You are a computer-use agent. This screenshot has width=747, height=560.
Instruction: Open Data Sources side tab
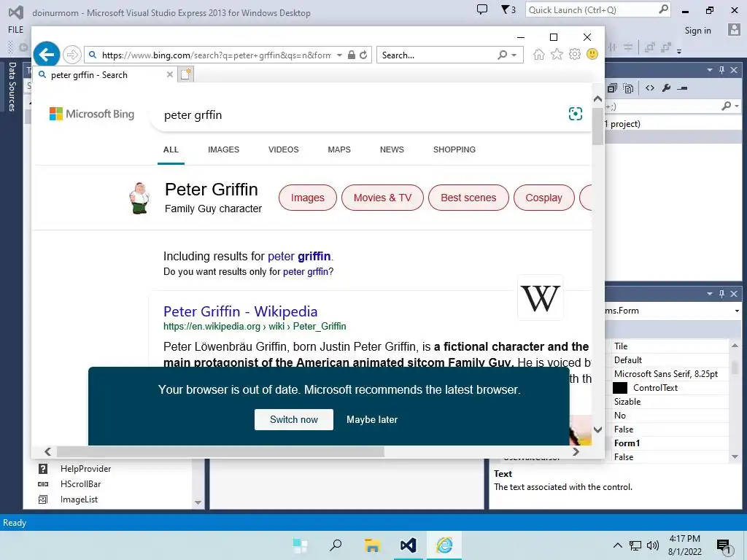tap(12, 87)
